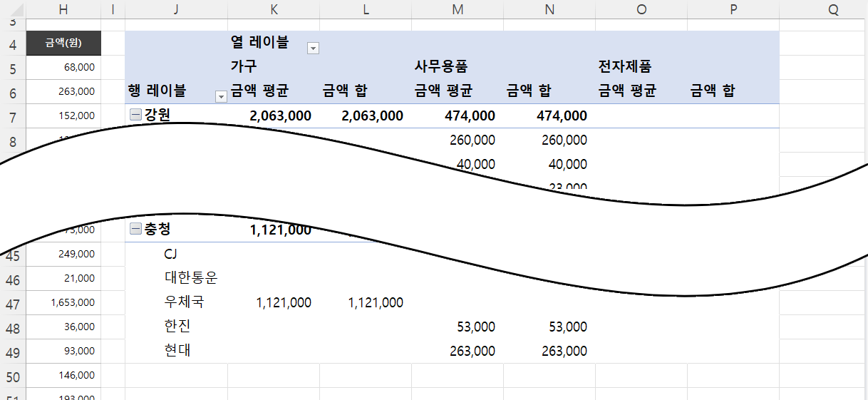Click the 전자제품 column group label
The width and height of the screenshot is (868, 400).
[624, 67]
